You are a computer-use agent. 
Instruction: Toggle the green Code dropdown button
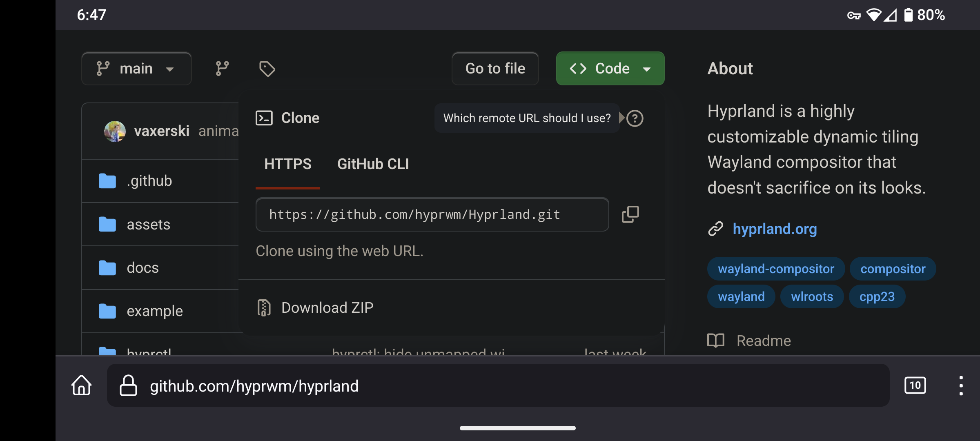tap(610, 69)
